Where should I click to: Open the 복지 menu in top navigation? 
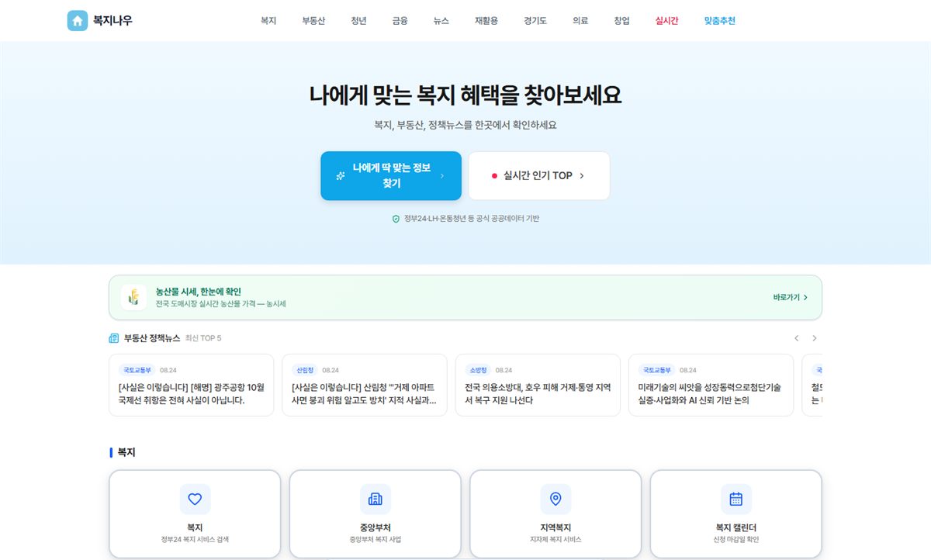click(268, 21)
